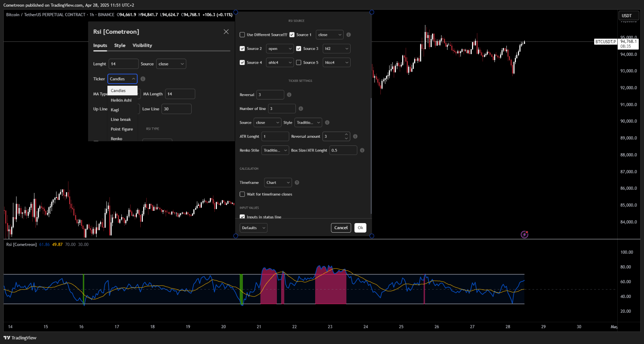Toggle Inputs in status line checkbox
This screenshot has height=344, width=644.
click(242, 217)
